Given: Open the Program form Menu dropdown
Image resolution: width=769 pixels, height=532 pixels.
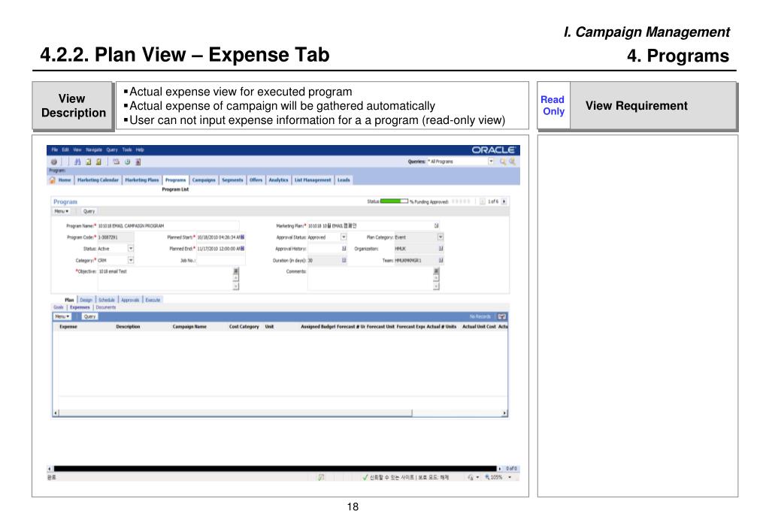Looking at the screenshot, I should [62, 211].
